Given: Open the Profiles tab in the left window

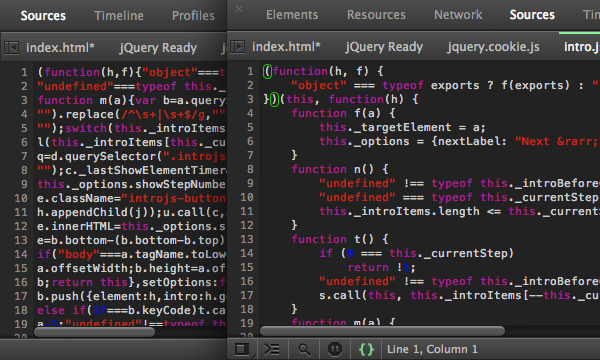Looking at the screenshot, I should click(193, 16).
